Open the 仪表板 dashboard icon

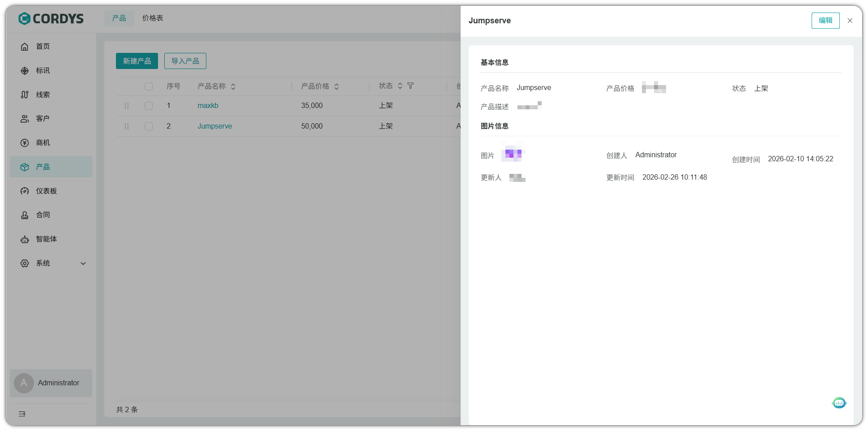coord(25,191)
